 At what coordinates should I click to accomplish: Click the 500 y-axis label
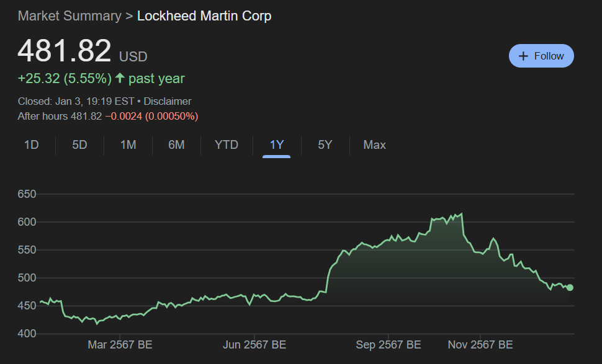[x=27, y=278]
